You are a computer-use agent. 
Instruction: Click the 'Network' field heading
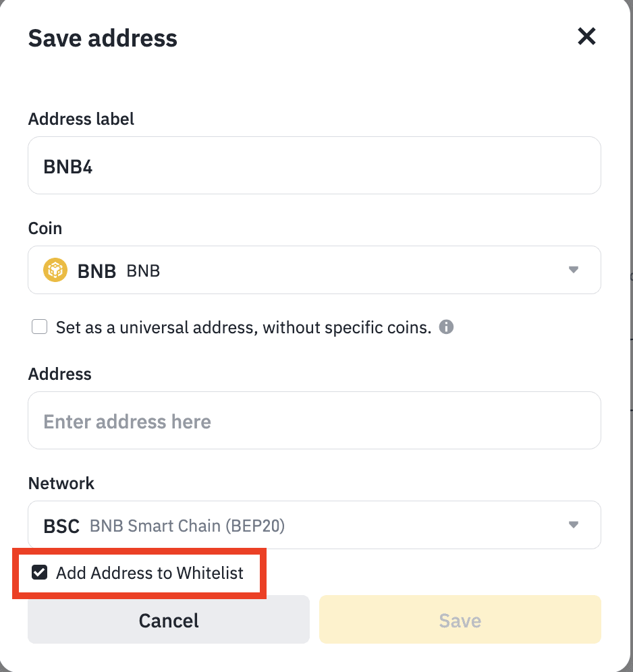pos(61,483)
